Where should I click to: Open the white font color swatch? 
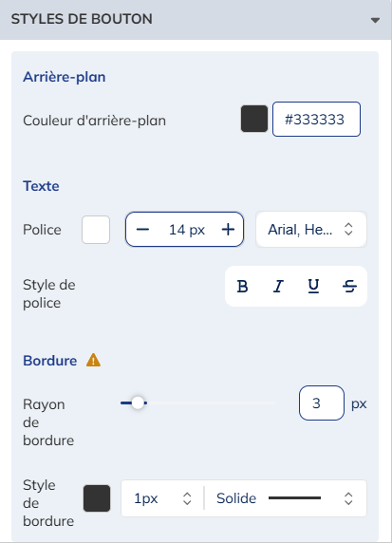click(96, 230)
